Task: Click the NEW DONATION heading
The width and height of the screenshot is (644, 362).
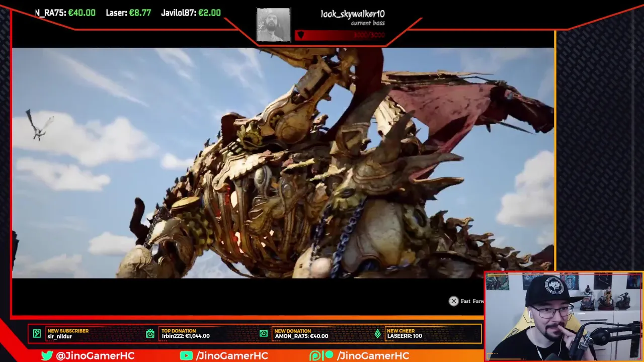Action: tap(293, 331)
